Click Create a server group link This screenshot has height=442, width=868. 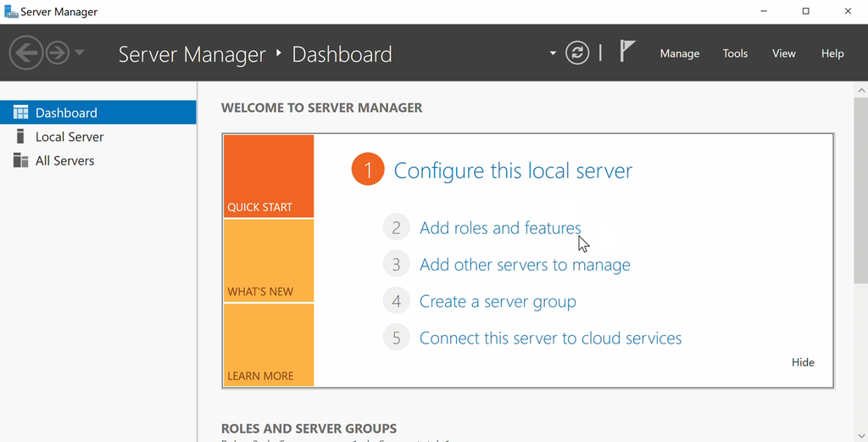(497, 301)
